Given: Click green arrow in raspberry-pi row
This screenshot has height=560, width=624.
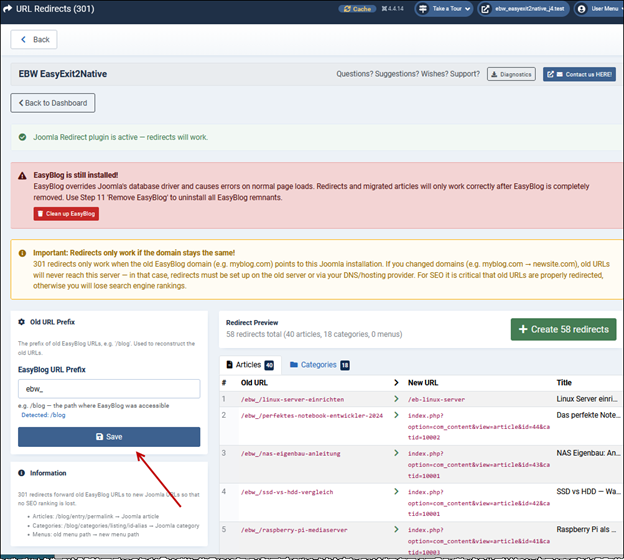Looking at the screenshot, I should [396, 529].
